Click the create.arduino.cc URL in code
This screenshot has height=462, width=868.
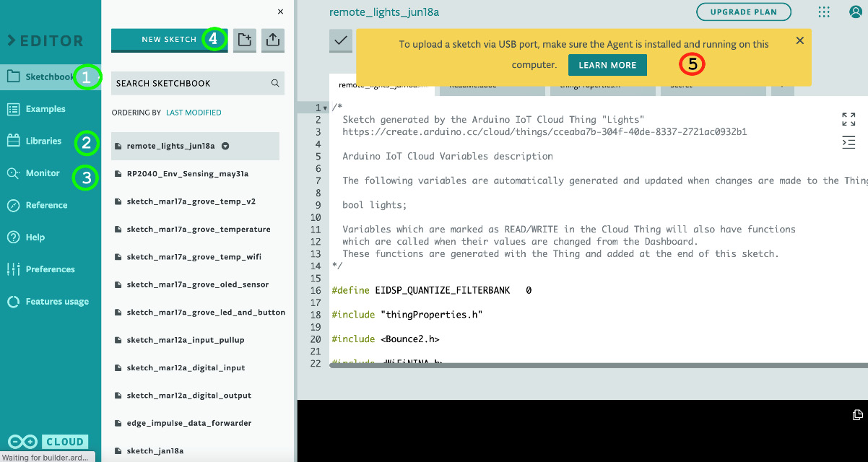pos(544,132)
